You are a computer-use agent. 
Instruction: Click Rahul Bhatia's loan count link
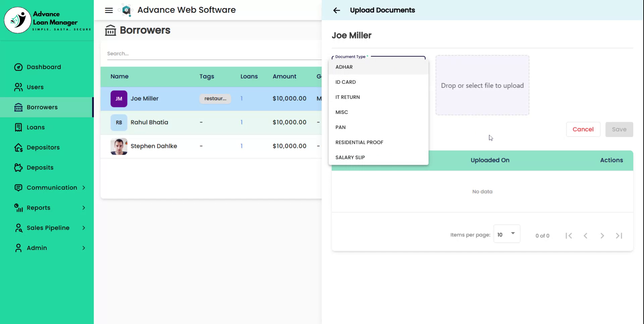(241, 122)
